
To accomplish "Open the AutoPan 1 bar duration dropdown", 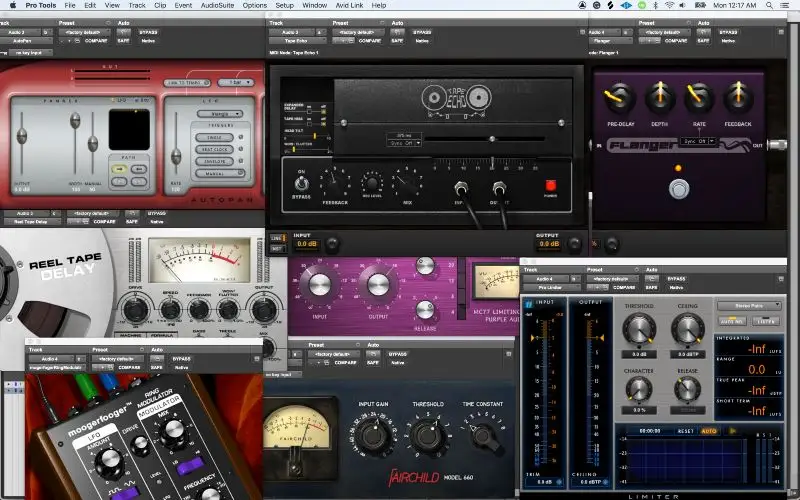I will 235,82.
